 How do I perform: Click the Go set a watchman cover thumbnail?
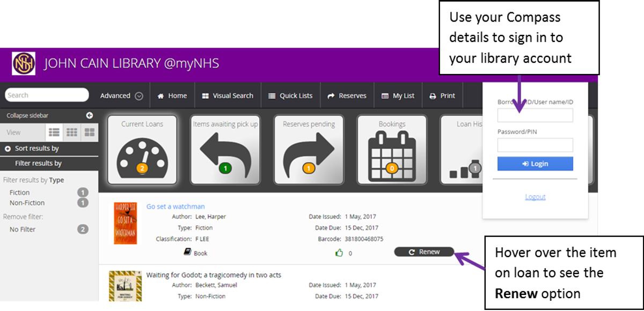pos(126,223)
